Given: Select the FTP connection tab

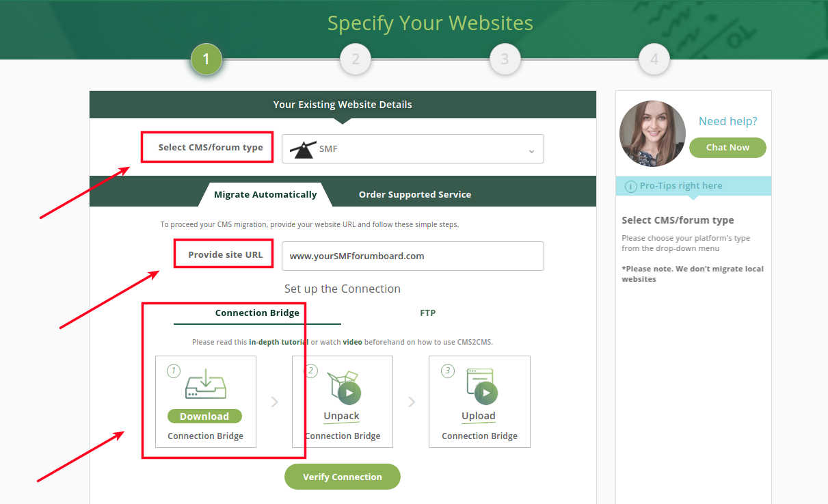Looking at the screenshot, I should [x=427, y=313].
